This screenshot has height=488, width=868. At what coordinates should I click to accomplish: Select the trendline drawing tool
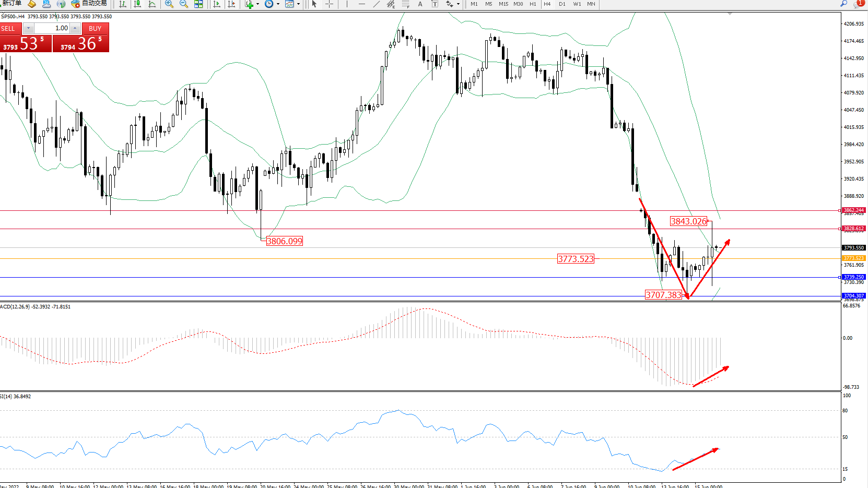pos(377,4)
